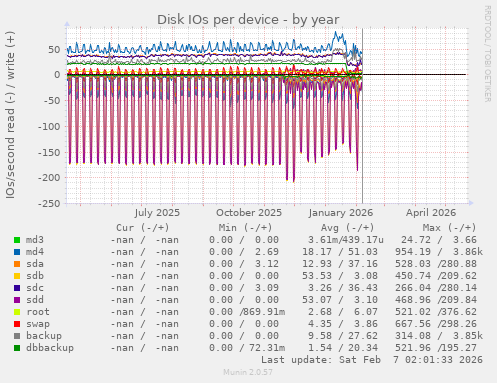Click sda min value '0.00 / 3.12'

[244, 264]
